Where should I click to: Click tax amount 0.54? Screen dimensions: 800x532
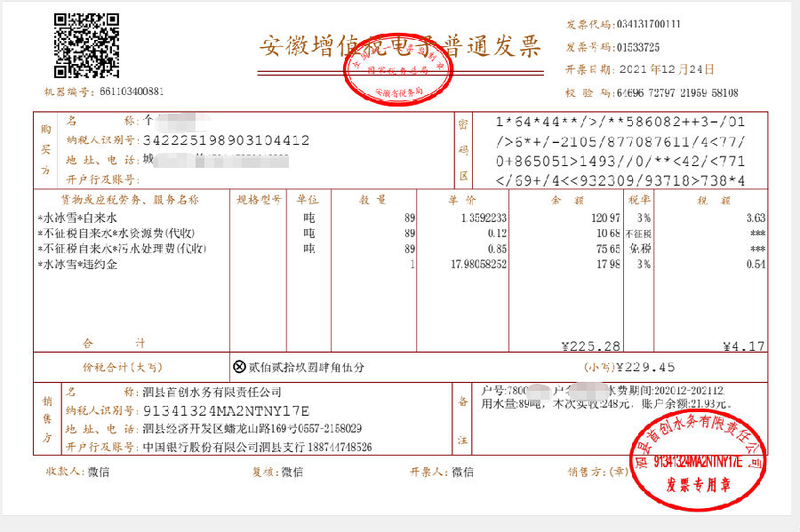click(756, 265)
